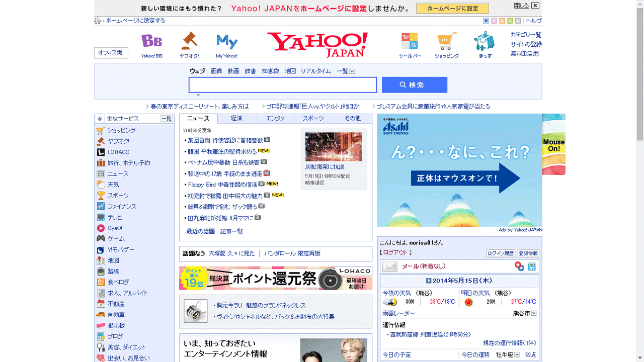Viewport: 644px width, 362px height.
Task: Click the Y!モバゲー icon
Action: point(101,250)
